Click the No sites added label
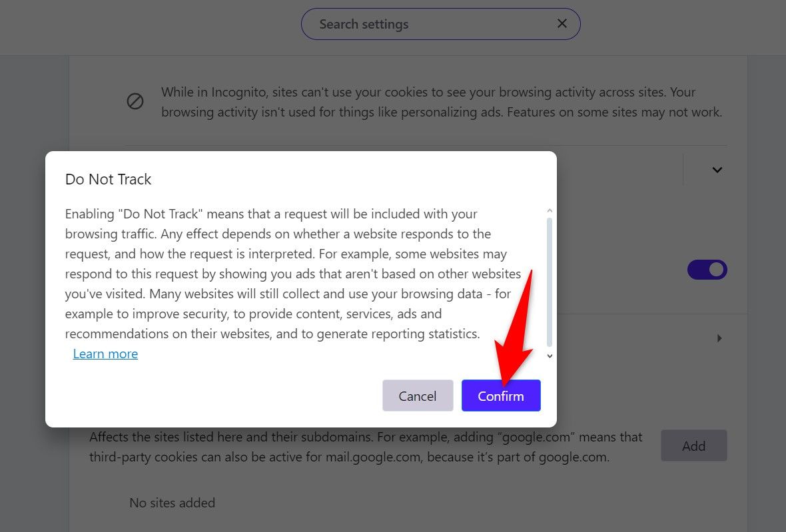The height and width of the screenshot is (532, 786). click(172, 503)
